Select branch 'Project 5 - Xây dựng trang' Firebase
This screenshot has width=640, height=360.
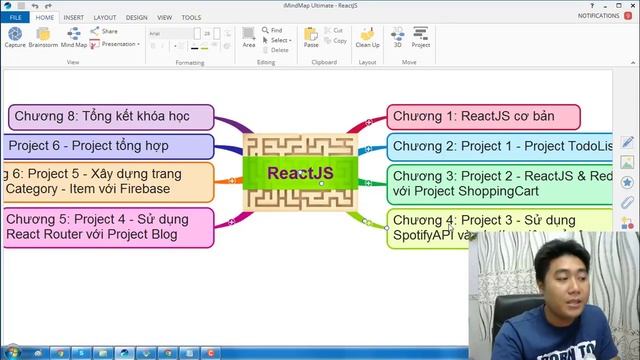pyautogui.click(x=109, y=182)
